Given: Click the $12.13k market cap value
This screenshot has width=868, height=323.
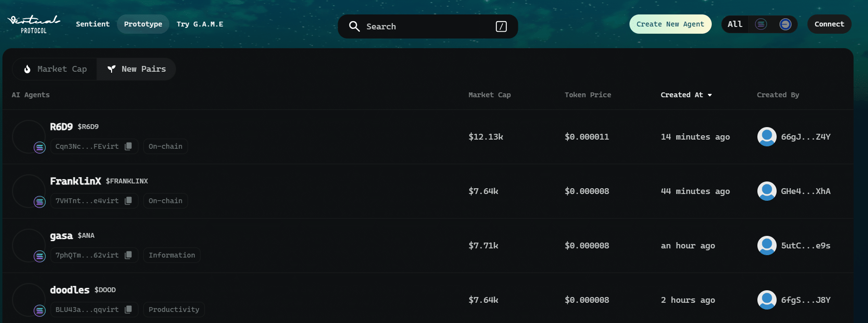Looking at the screenshot, I should coord(486,137).
